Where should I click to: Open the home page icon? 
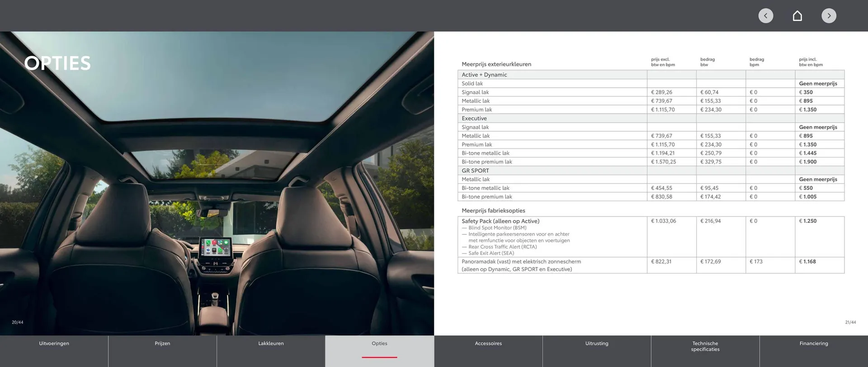797,16
